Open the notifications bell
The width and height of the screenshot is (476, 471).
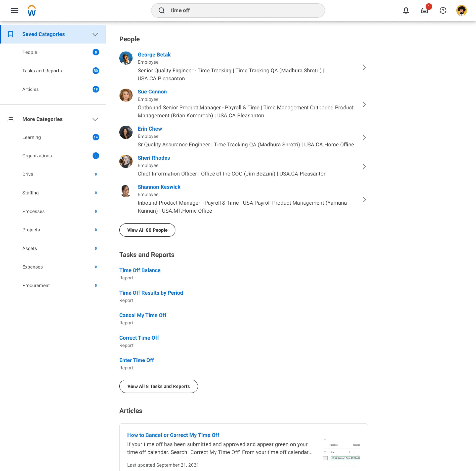tap(406, 10)
